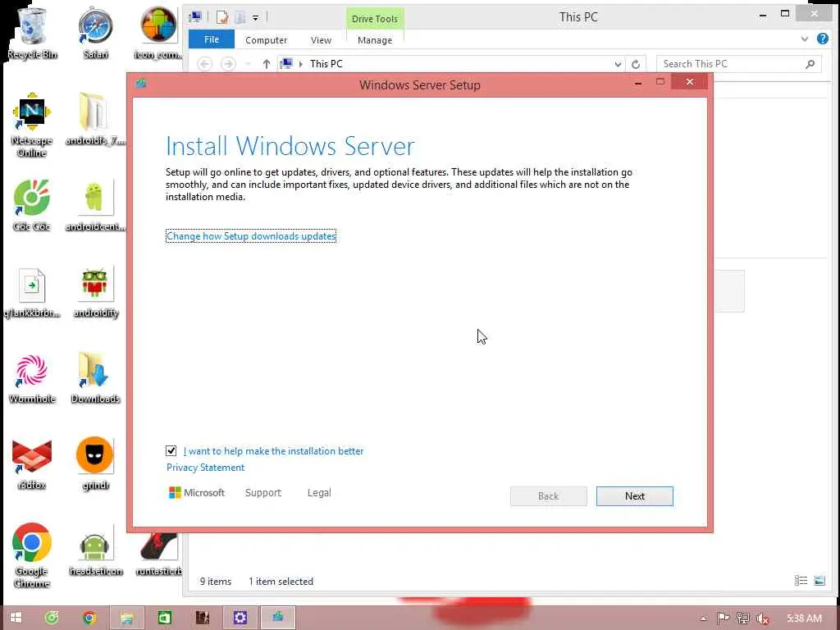
Task: Open the androidcentral desktop icon
Action: click(x=95, y=205)
